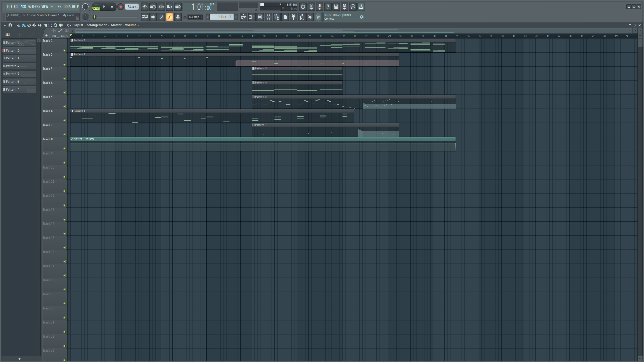Open the PATTERNS menu
This screenshot has width=644, height=362.
click(x=34, y=7)
